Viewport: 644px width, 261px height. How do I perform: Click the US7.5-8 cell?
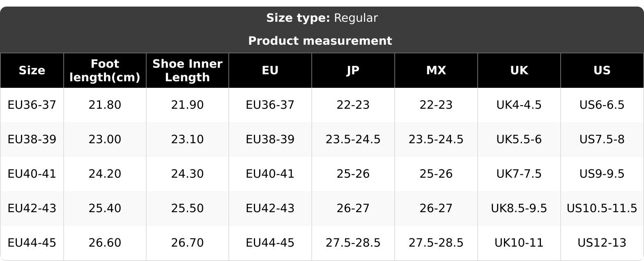click(602, 140)
